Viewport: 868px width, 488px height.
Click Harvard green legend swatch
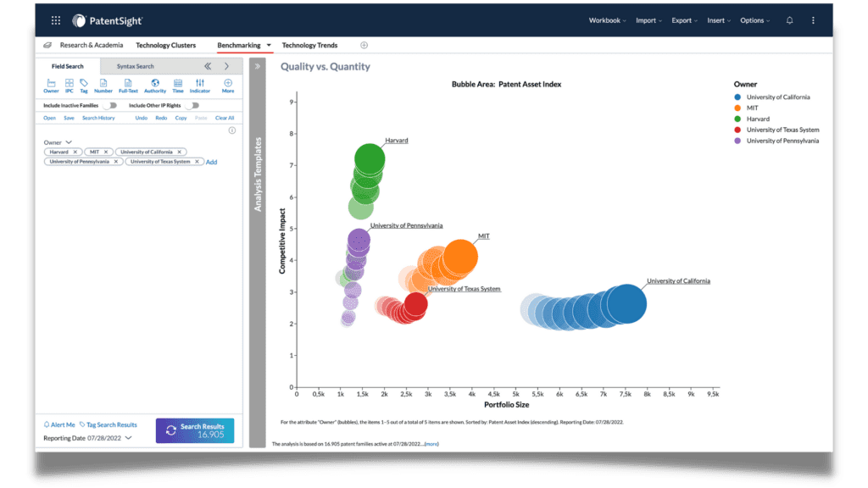[x=737, y=119]
